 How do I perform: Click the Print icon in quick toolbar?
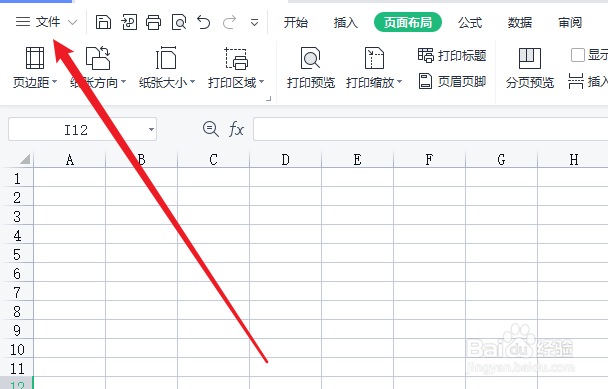154,22
